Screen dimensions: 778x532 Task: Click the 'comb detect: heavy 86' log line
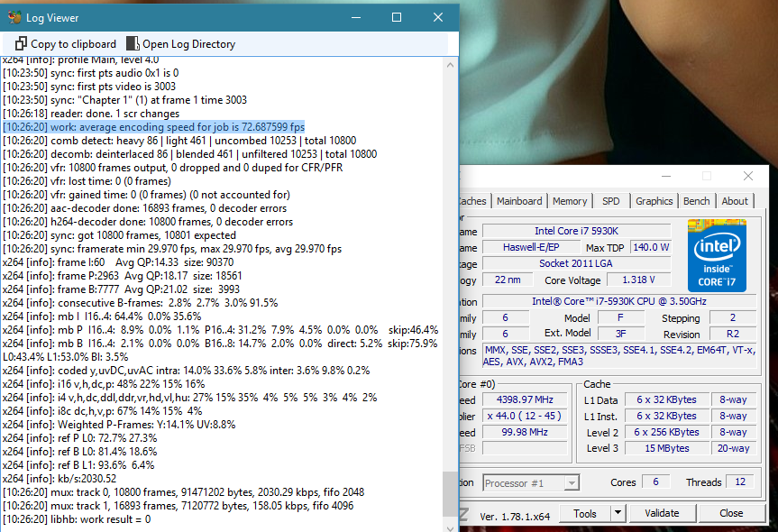pyautogui.click(x=179, y=141)
